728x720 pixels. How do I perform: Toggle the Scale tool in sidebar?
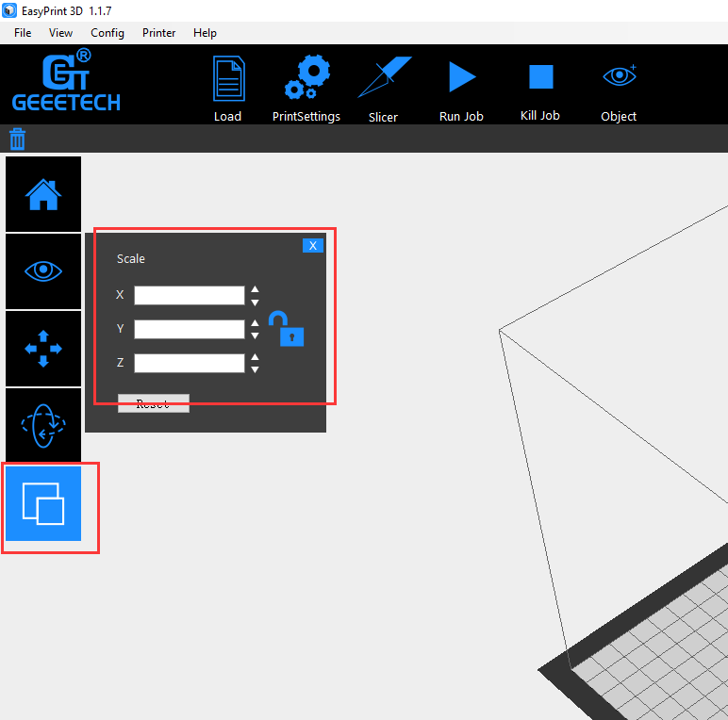43,503
